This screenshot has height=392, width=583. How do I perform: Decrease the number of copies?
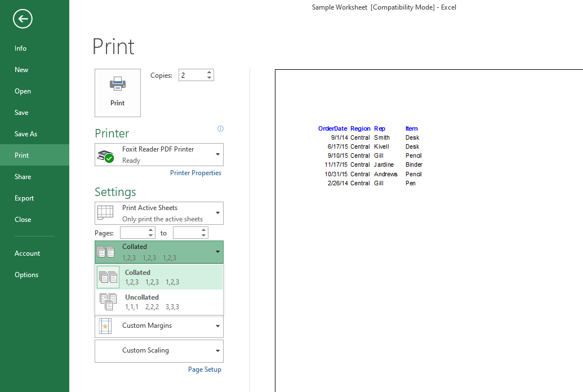click(x=210, y=78)
